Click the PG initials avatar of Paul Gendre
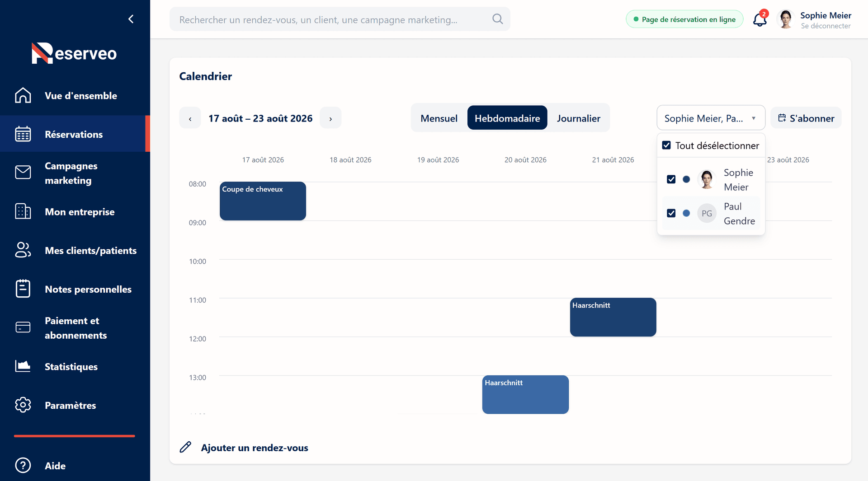 707,213
